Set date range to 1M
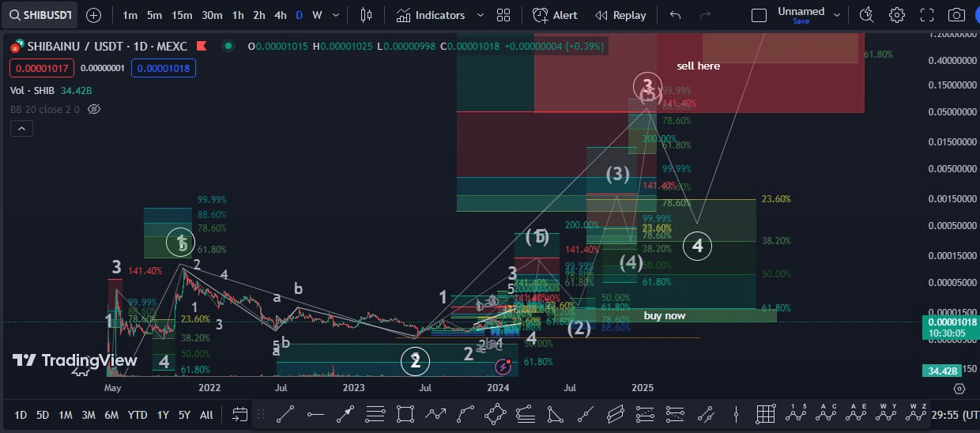The height and width of the screenshot is (433, 980). pyautogui.click(x=66, y=414)
